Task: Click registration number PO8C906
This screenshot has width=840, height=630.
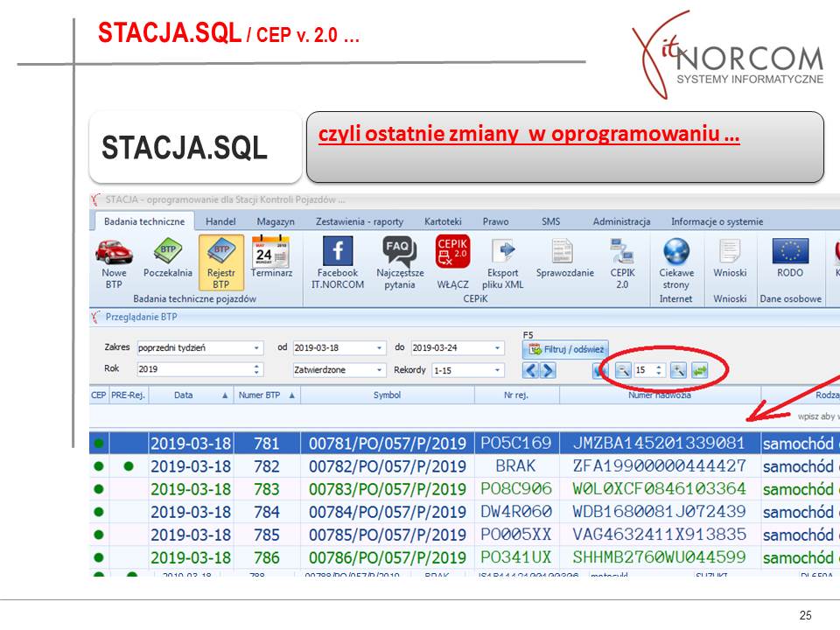Action: click(516, 488)
